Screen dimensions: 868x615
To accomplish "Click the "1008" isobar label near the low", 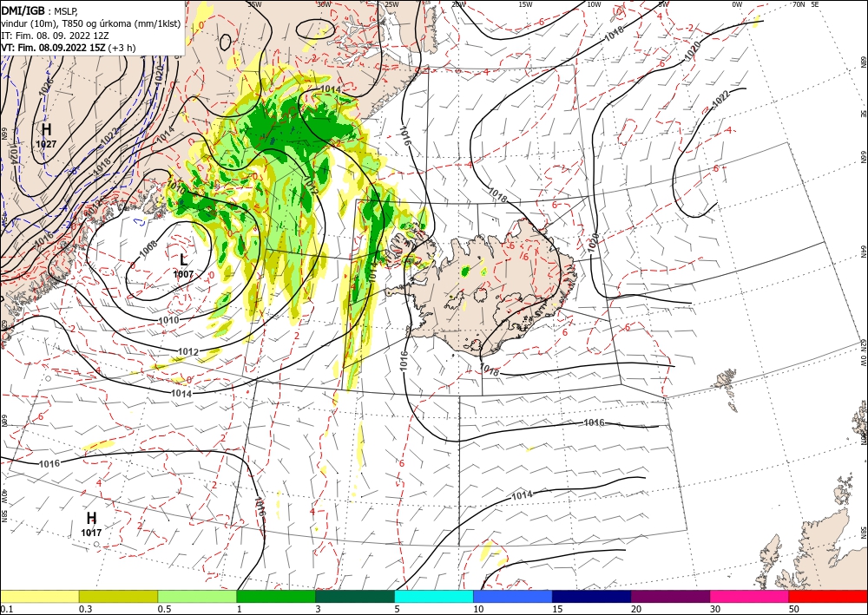I will [148, 250].
